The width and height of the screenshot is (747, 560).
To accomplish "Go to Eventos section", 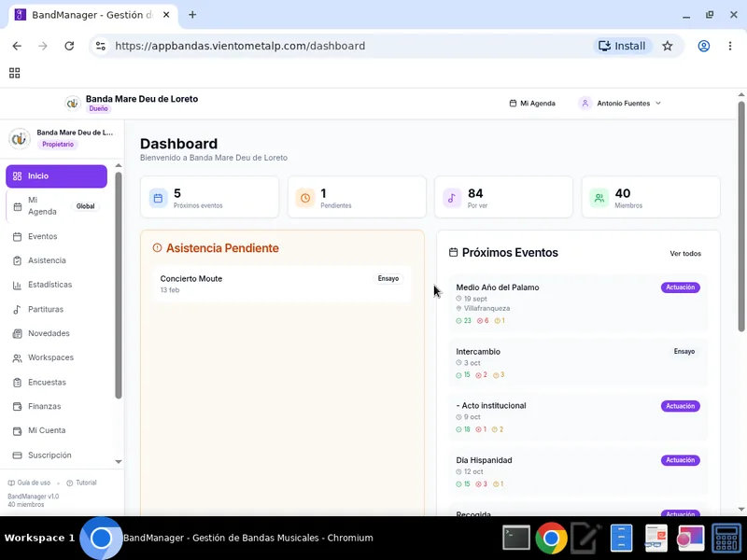I will pos(56,237).
